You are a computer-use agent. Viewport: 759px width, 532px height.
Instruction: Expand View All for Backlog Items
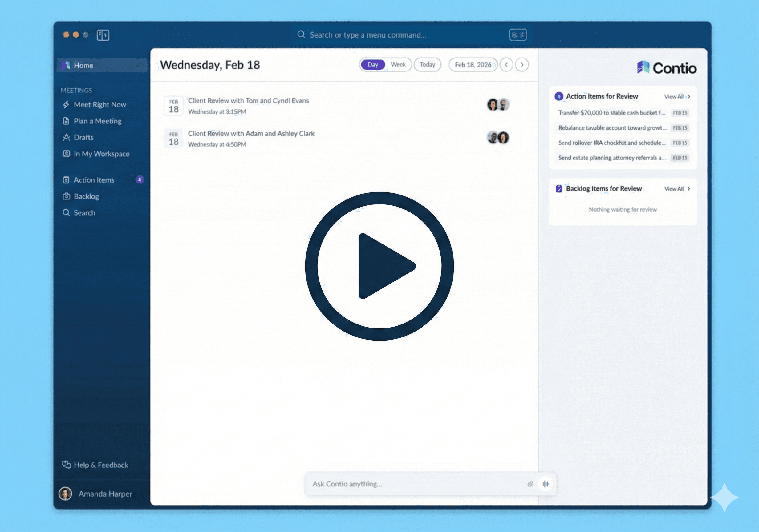677,189
